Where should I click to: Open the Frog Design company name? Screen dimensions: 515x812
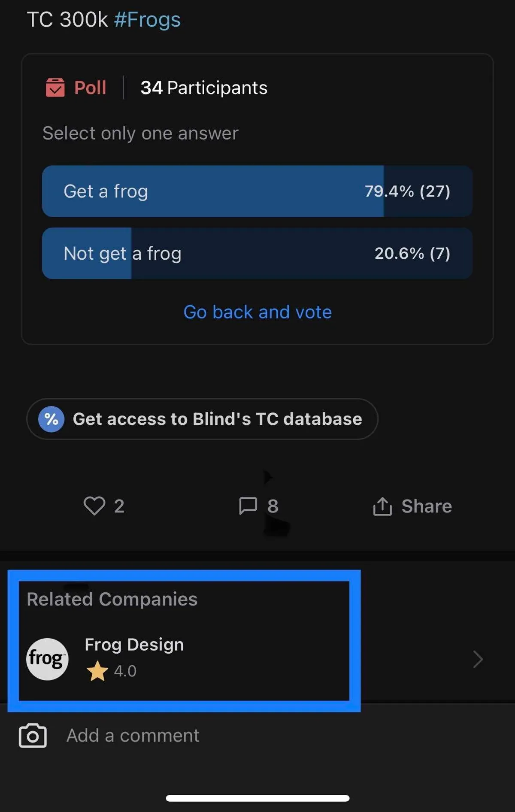(x=134, y=645)
